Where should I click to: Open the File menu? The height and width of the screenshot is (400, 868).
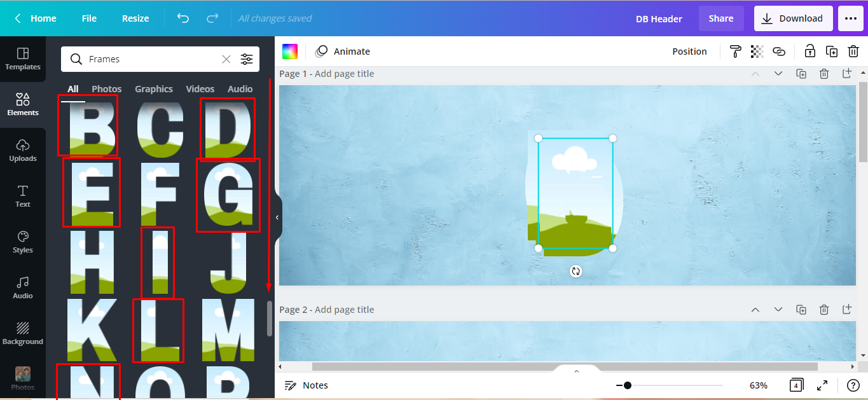coord(89,18)
